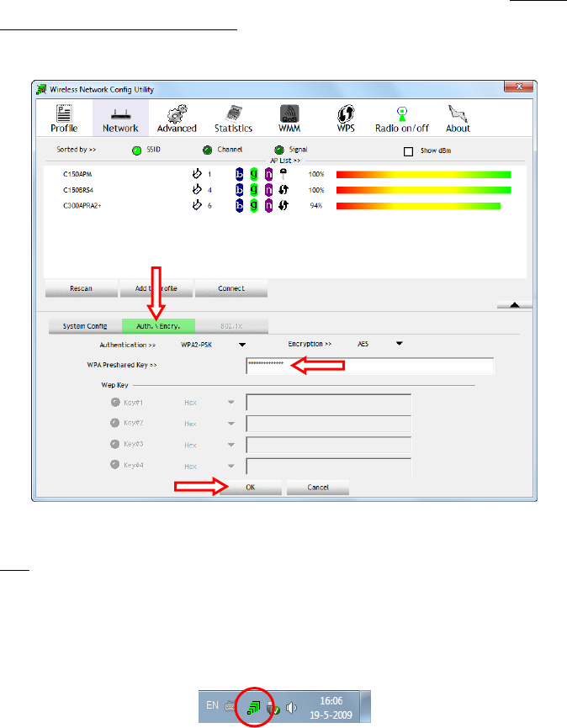Toggle Radio on/off
Viewport: 567px width, 728px height.
402,119
